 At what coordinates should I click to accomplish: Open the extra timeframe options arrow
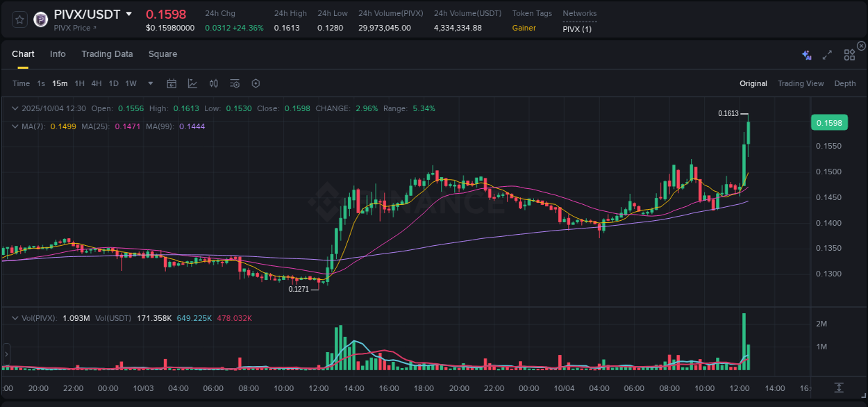click(149, 83)
